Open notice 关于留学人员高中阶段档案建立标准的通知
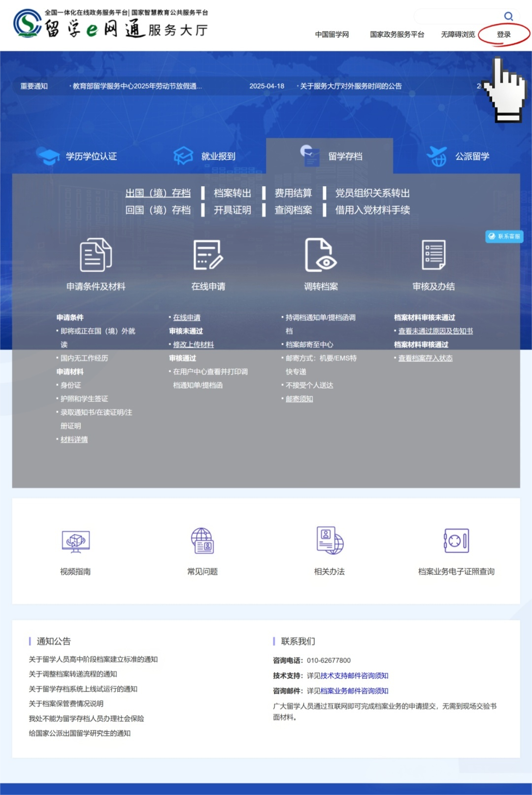This screenshot has width=532, height=795. tap(93, 660)
